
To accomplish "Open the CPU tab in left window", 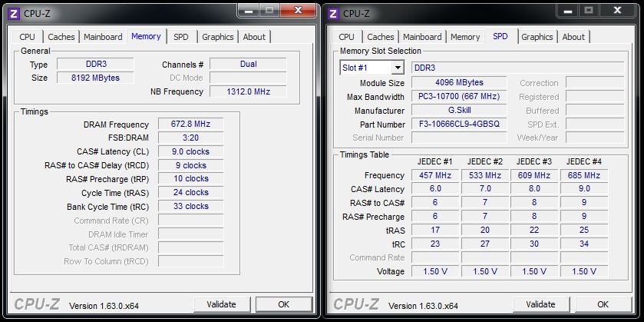I will [x=27, y=37].
